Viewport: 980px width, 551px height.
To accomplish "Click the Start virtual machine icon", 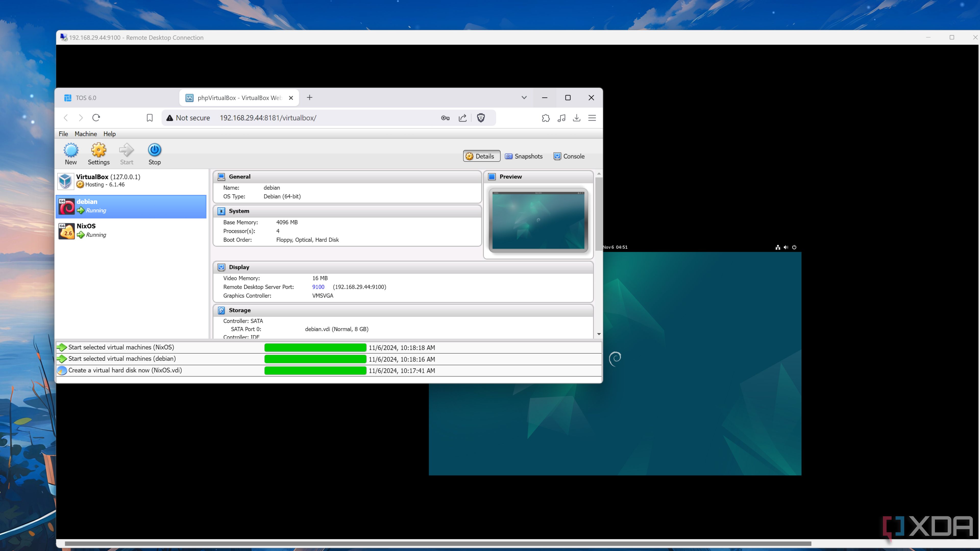I will coord(127,153).
